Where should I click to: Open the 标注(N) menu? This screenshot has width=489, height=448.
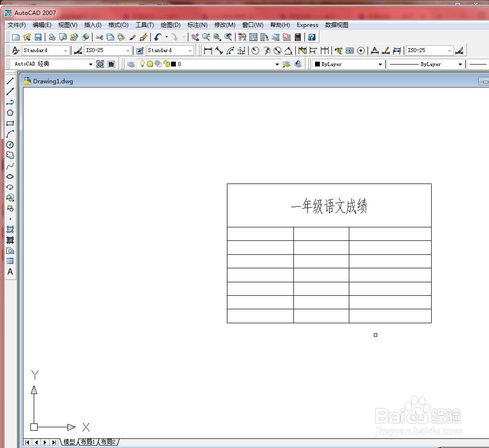[198, 25]
